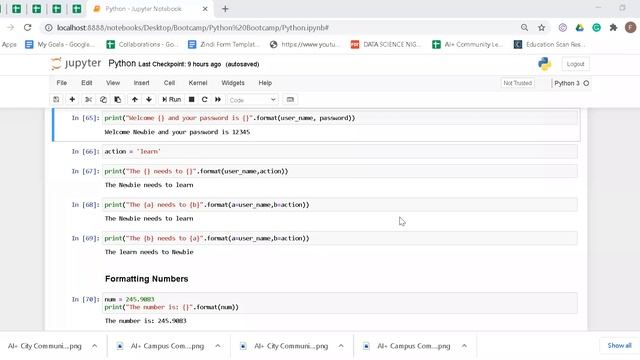Move selected cell up arrow
This screenshot has width=640, height=360.
(x=135, y=100)
